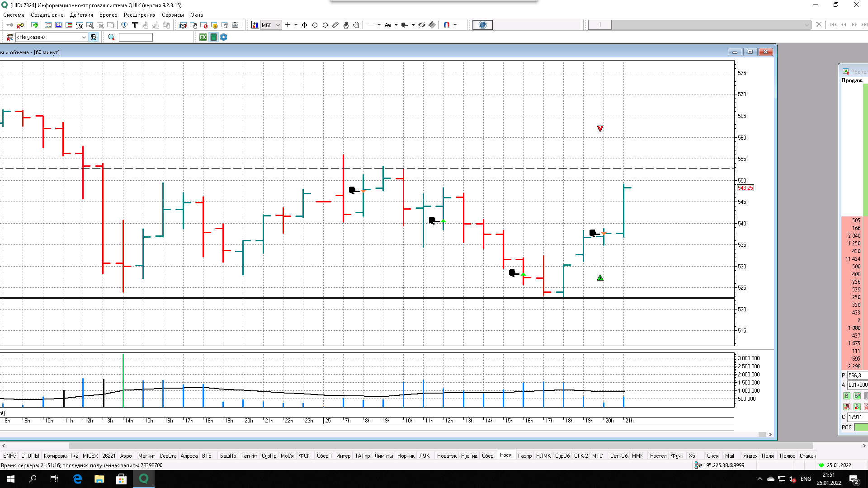This screenshot has width=868, height=488.
Task: Switch to the Яндех tab
Action: 750,456
